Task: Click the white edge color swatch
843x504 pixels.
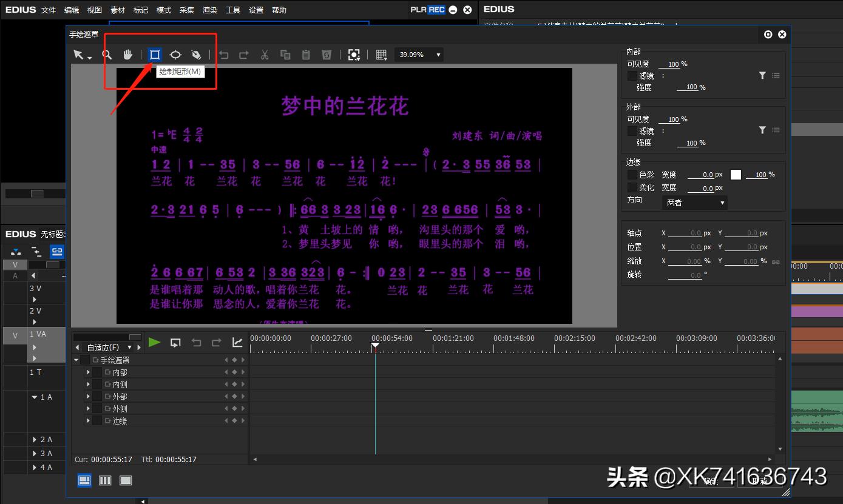Action: click(736, 174)
